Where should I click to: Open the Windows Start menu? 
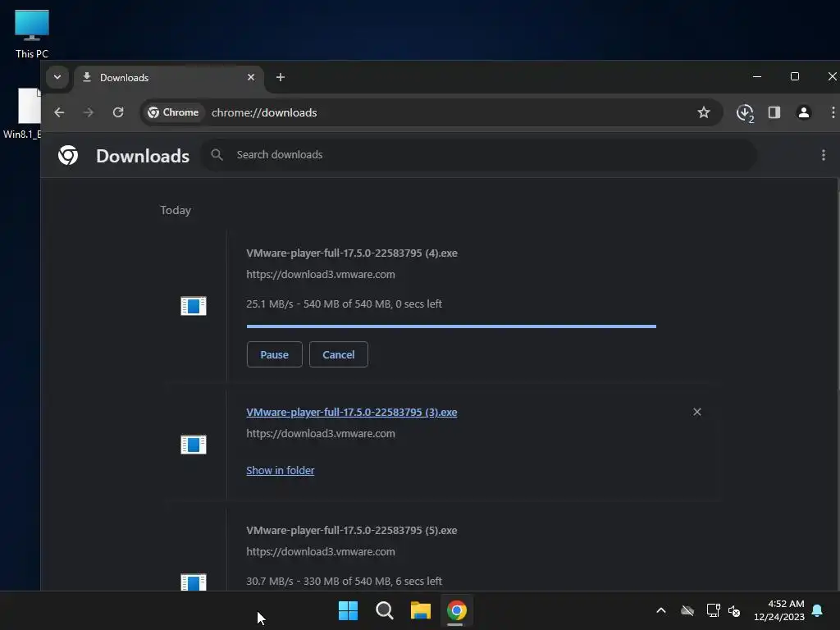348,610
